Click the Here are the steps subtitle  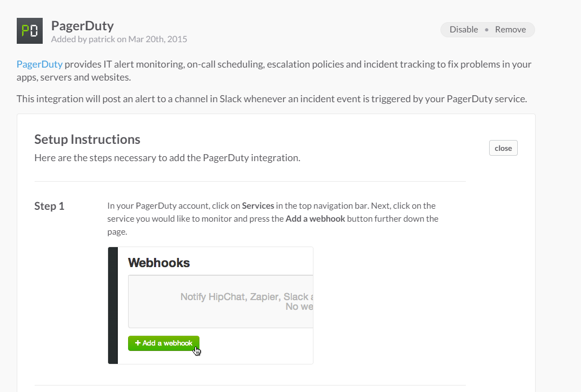point(167,158)
